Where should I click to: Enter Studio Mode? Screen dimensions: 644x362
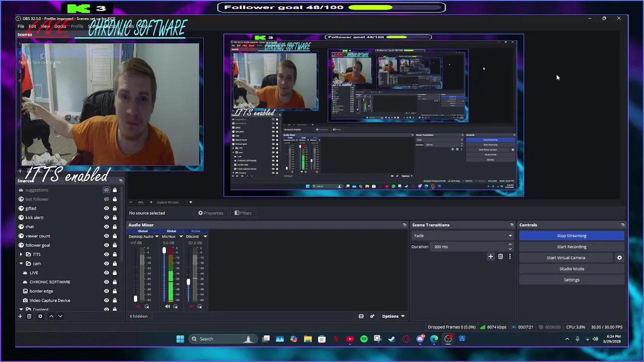tap(572, 269)
